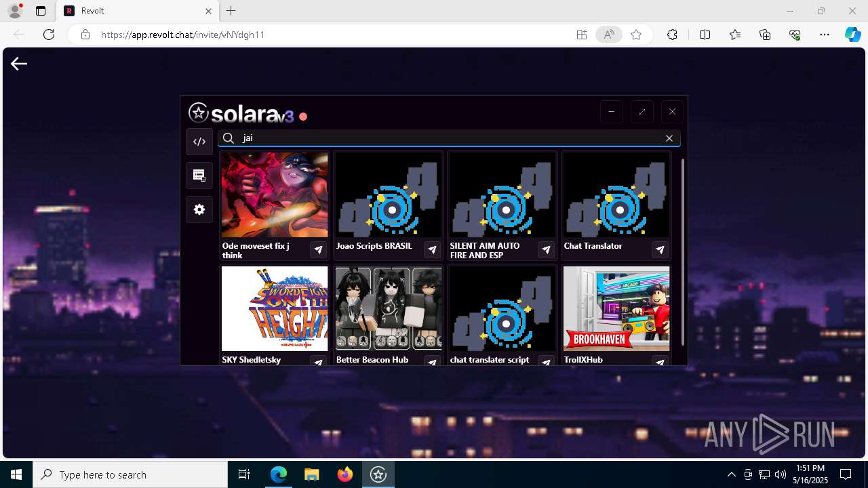Add page to favorites star icon

[x=636, y=35]
